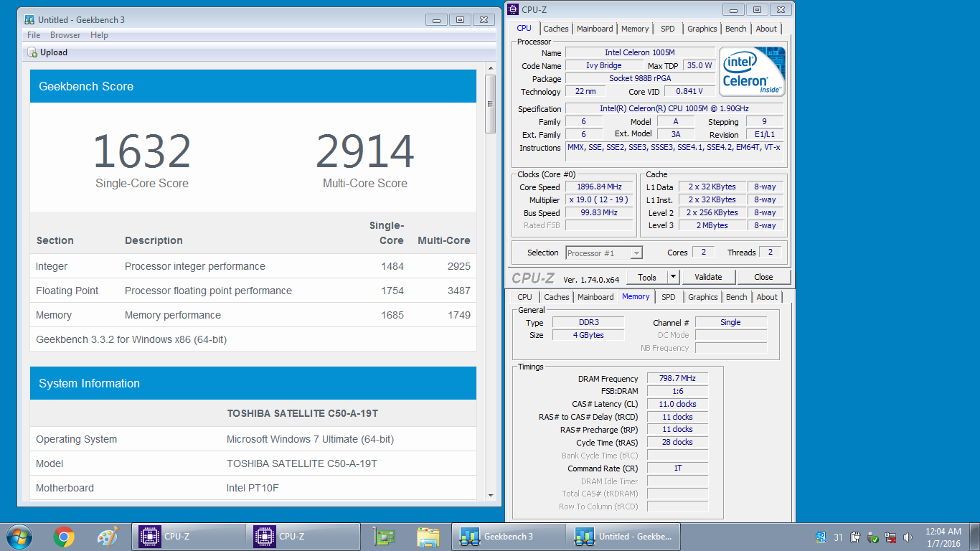Click the Operating System row in System Information

point(253,439)
